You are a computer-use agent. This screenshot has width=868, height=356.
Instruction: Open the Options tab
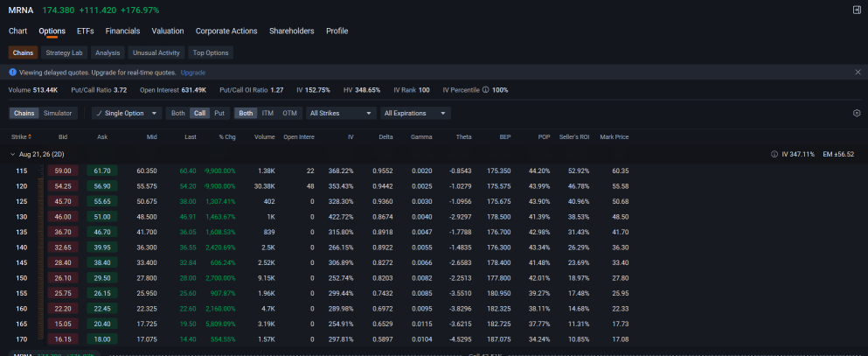pos(52,31)
